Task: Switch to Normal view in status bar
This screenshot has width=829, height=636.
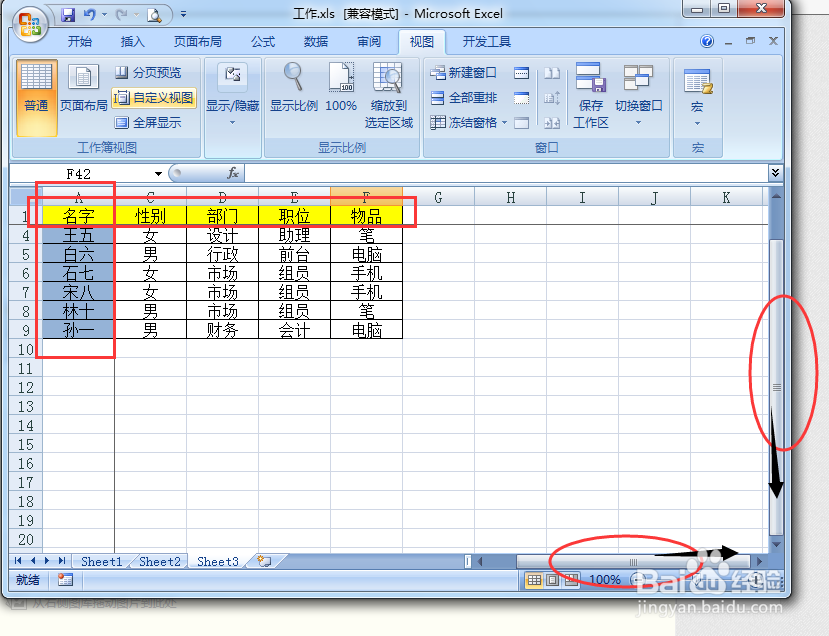Action: tap(535, 580)
